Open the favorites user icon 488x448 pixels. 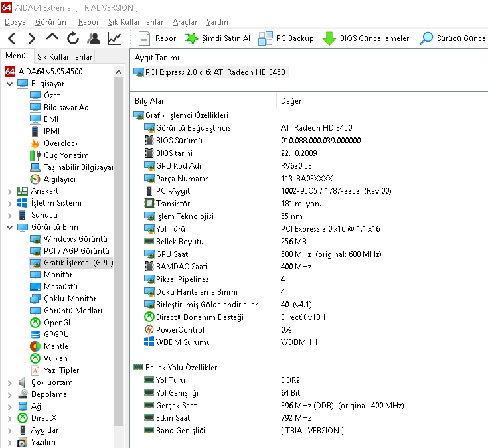[x=94, y=38]
